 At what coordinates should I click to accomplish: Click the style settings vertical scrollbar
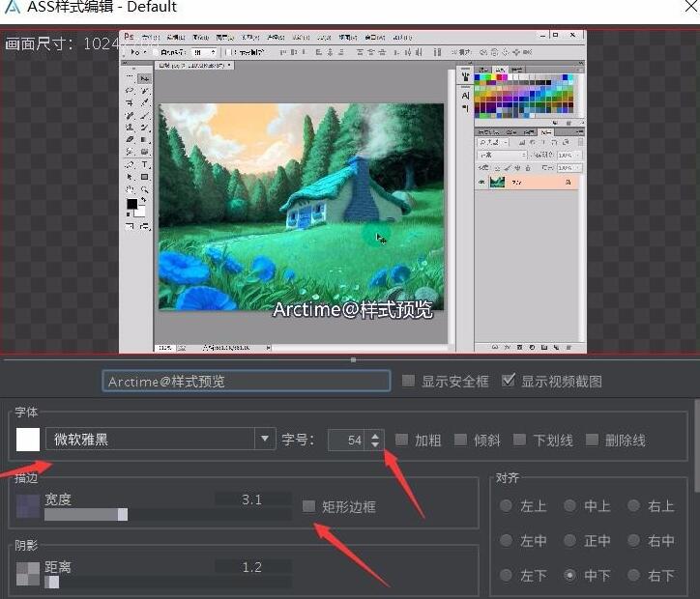click(697, 446)
